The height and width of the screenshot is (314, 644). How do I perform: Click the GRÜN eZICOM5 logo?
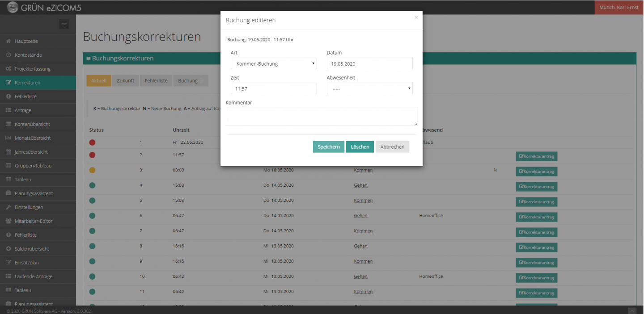click(x=44, y=8)
